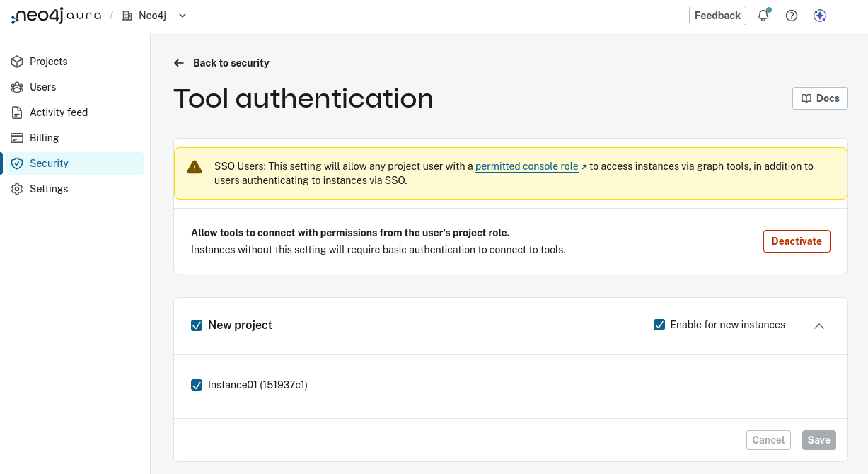
Task: Uncheck Instance01 (151937c1) checkbox
Action: [x=197, y=385]
